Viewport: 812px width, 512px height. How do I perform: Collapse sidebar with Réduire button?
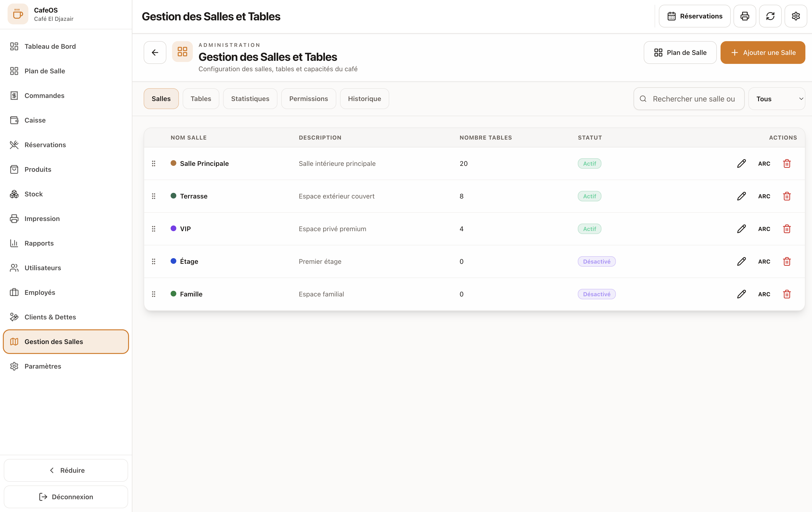pos(66,470)
